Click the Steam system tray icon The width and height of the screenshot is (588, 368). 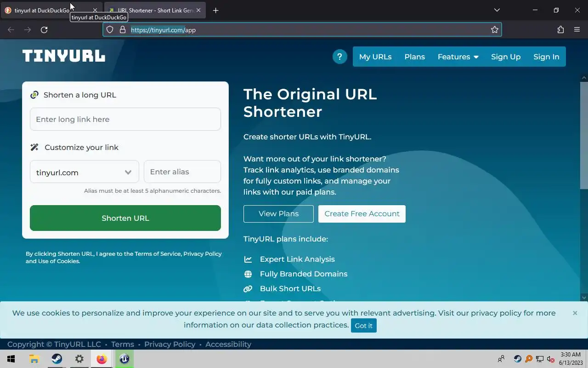tap(517, 359)
